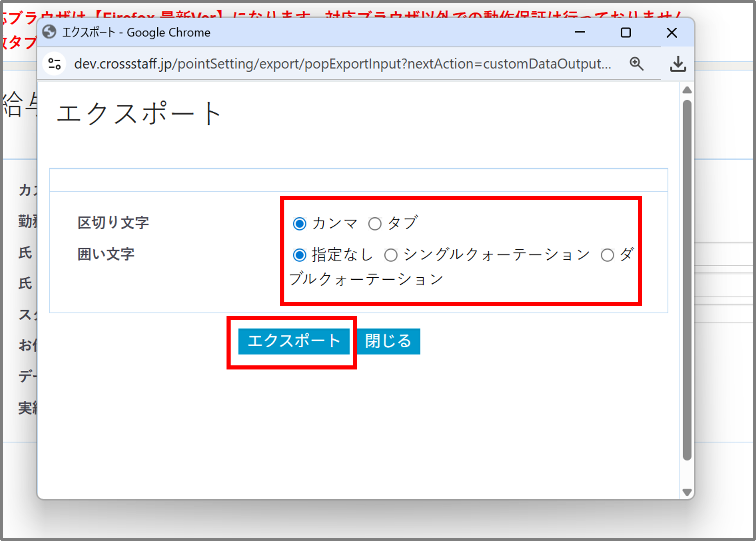Click the site information icon in address bar
This screenshot has height=541, width=756.
point(54,64)
